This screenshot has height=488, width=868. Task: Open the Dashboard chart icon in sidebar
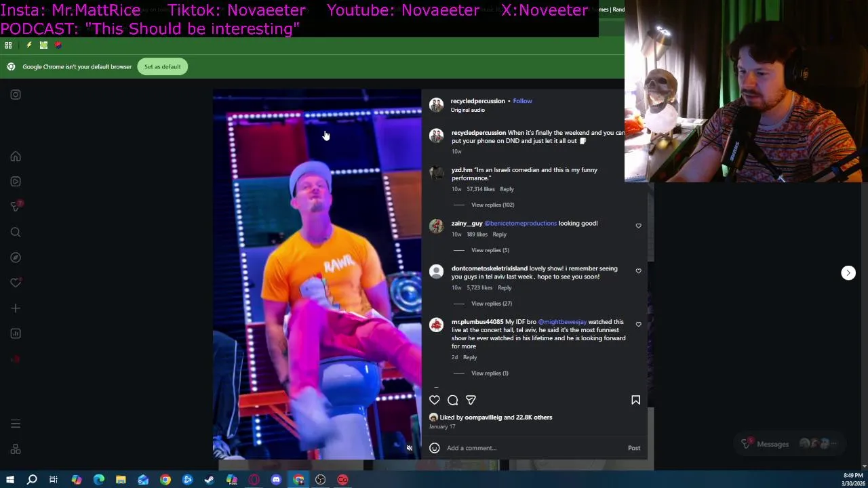click(x=16, y=333)
